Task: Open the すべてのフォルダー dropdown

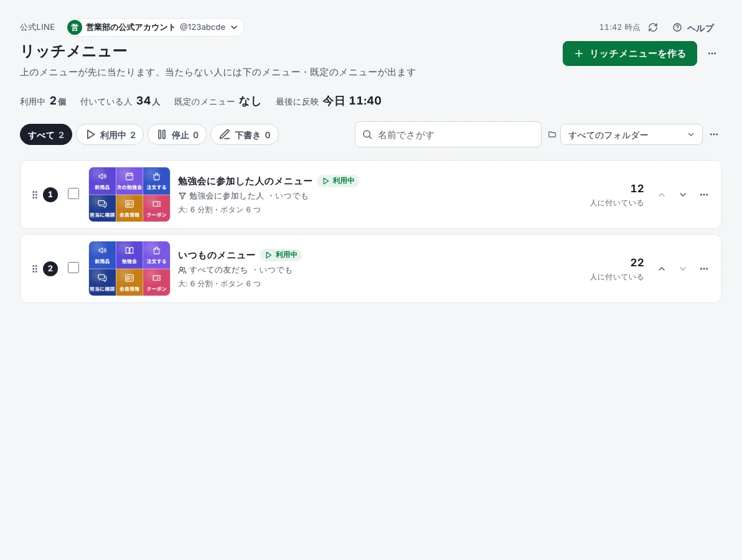Action: (x=631, y=135)
